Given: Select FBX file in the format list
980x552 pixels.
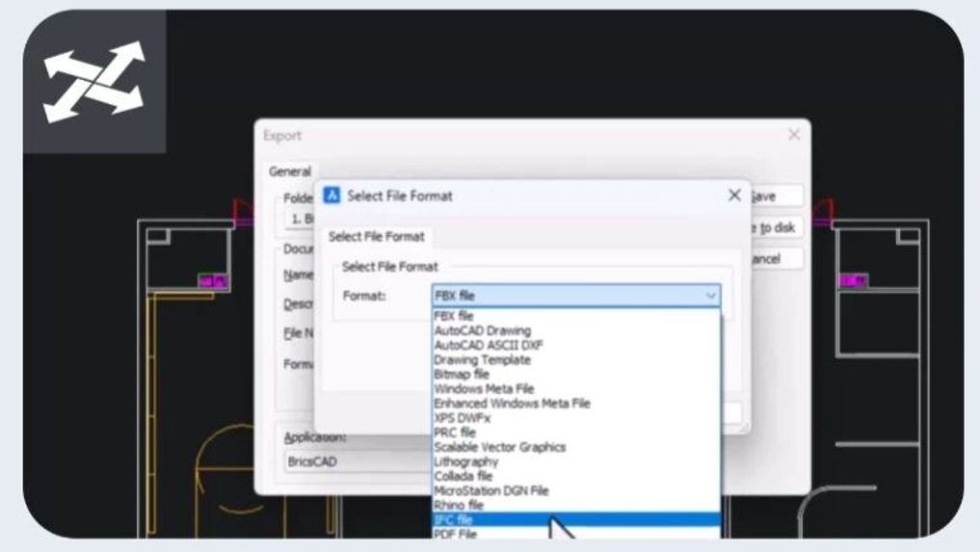Looking at the screenshot, I should click(575, 316).
